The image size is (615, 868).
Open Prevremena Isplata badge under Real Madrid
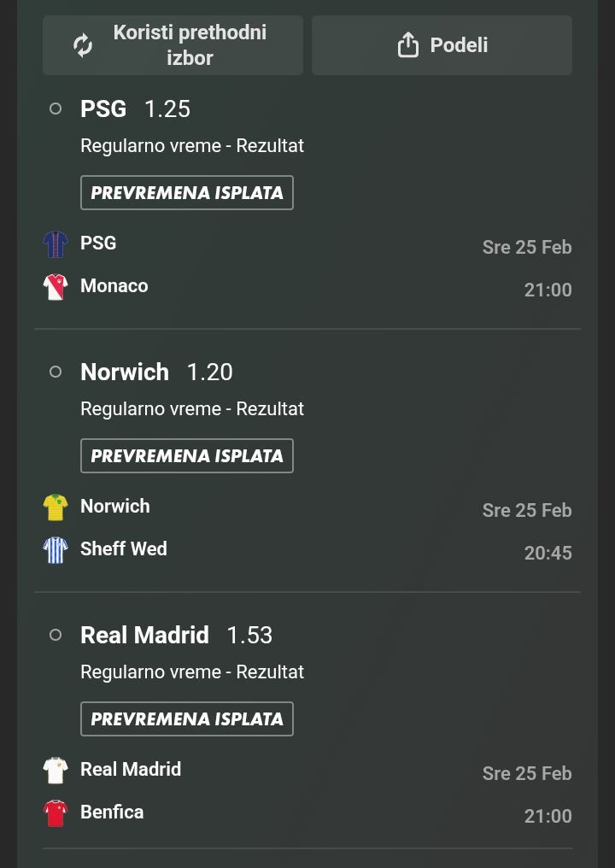(x=187, y=719)
